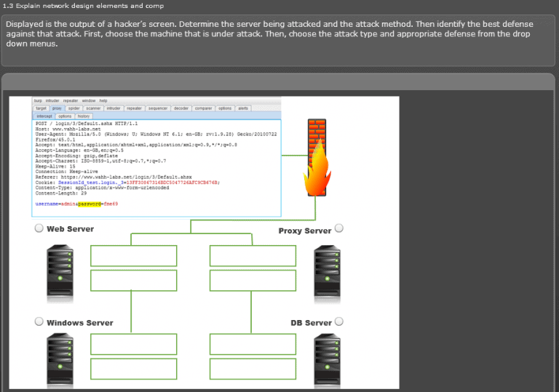Open the intruder menu in Burp menu bar

(51, 100)
